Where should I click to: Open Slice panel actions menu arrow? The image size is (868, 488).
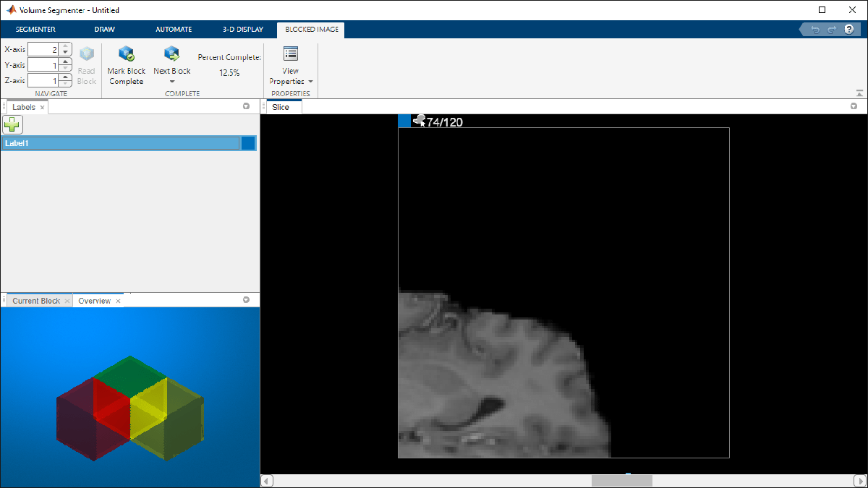pyautogui.click(x=854, y=106)
